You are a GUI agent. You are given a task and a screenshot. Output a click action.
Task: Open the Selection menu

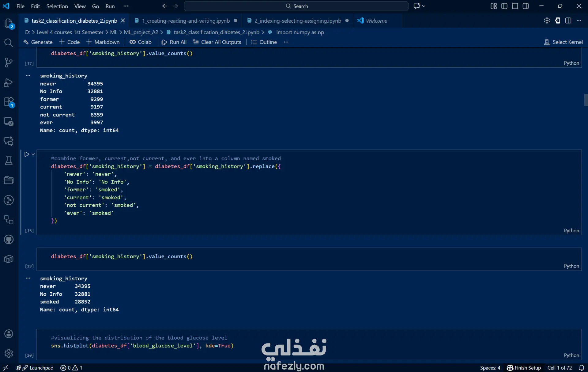tap(57, 6)
